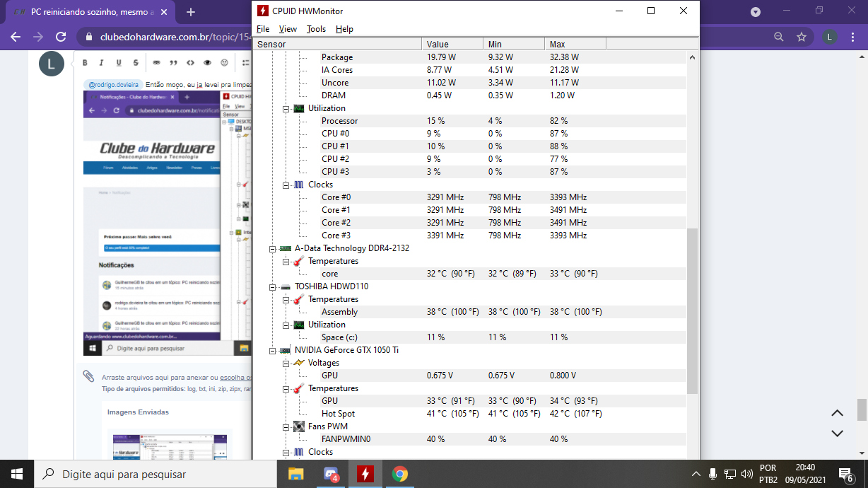Collapse the CPU Utilization tree node
This screenshot has width=868, height=488.
286,108
